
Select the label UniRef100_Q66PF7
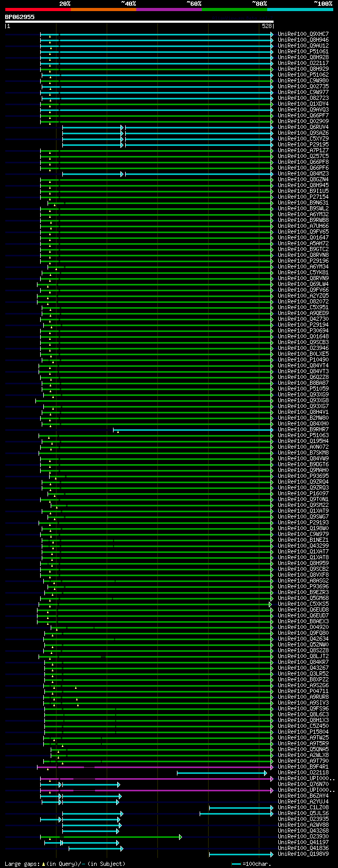pos(303,115)
